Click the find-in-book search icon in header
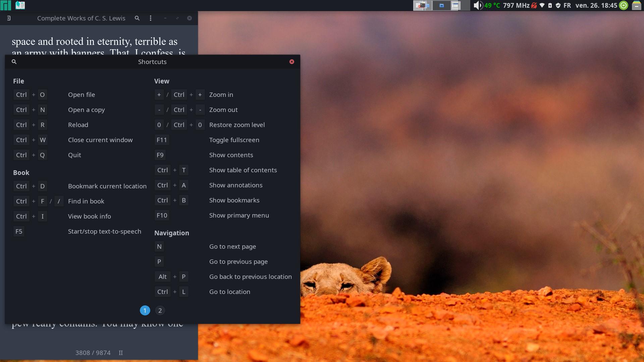This screenshot has width=644, height=362. click(x=137, y=18)
